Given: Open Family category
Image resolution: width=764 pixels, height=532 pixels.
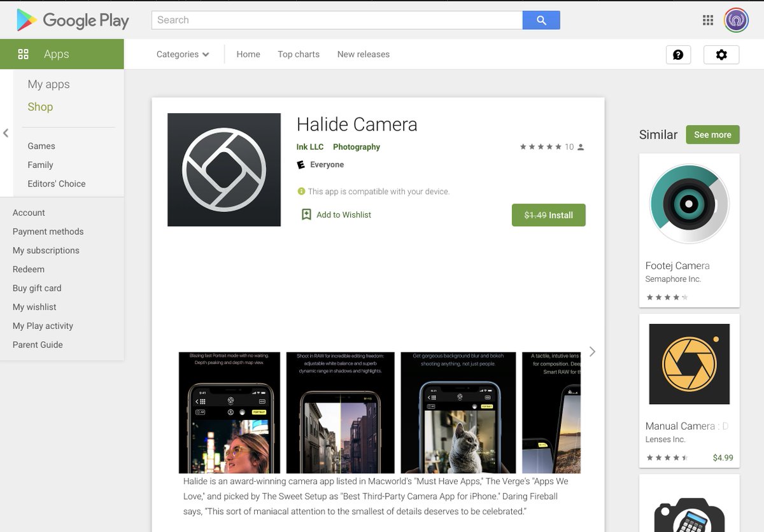Looking at the screenshot, I should (40, 165).
